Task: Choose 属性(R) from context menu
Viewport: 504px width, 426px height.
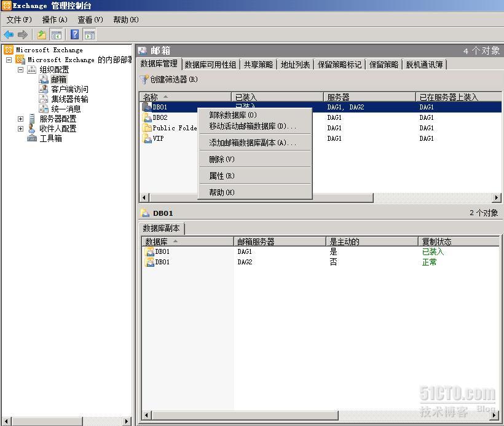Action: pos(255,176)
